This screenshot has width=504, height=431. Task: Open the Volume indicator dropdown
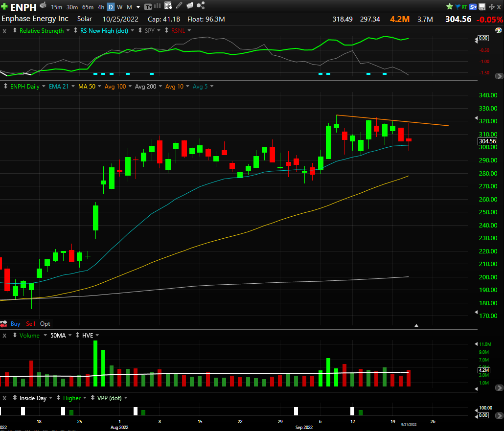[x=45, y=335]
